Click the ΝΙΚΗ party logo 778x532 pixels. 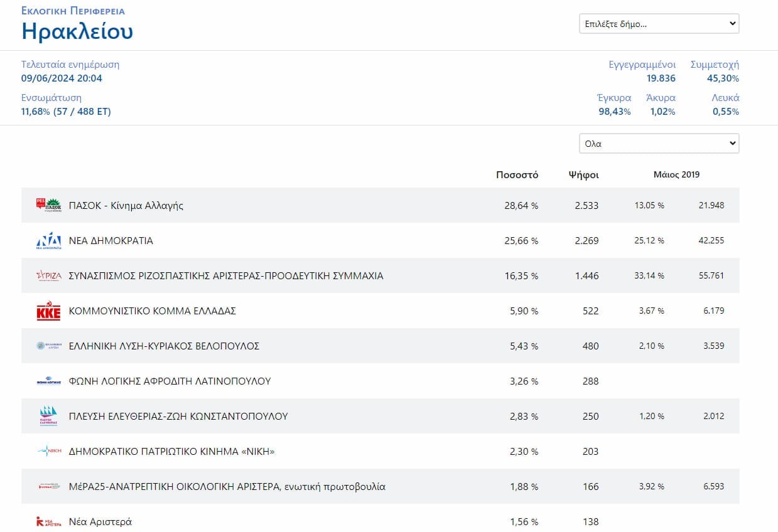click(49, 451)
